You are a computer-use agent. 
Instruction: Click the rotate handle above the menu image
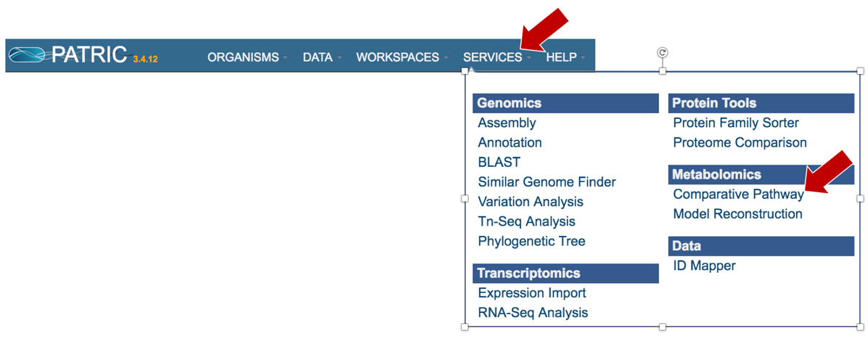point(663,52)
